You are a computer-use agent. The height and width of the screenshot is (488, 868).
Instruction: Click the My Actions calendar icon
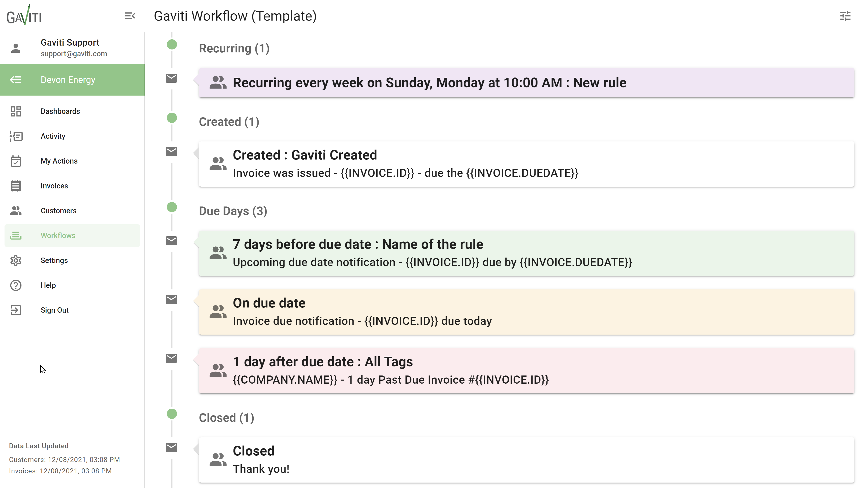16,161
